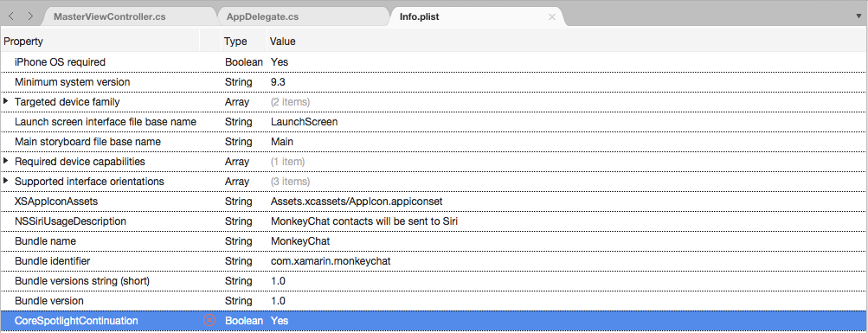Expand the Targeted device family array
Viewport: 868px width, 333px height.
6,101
